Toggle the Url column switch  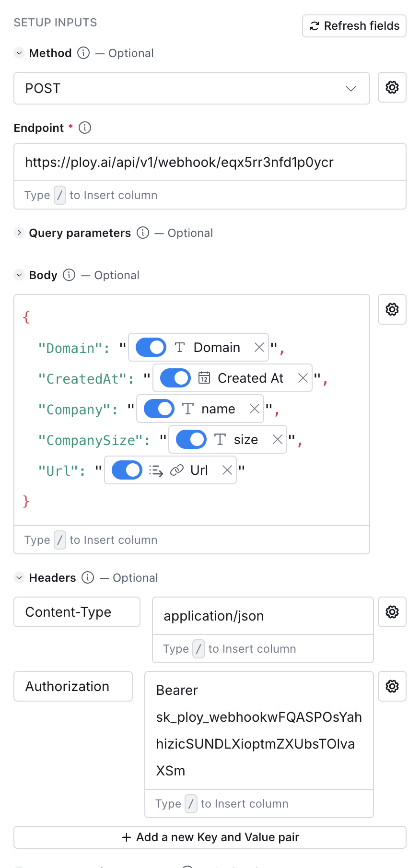[x=127, y=470]
